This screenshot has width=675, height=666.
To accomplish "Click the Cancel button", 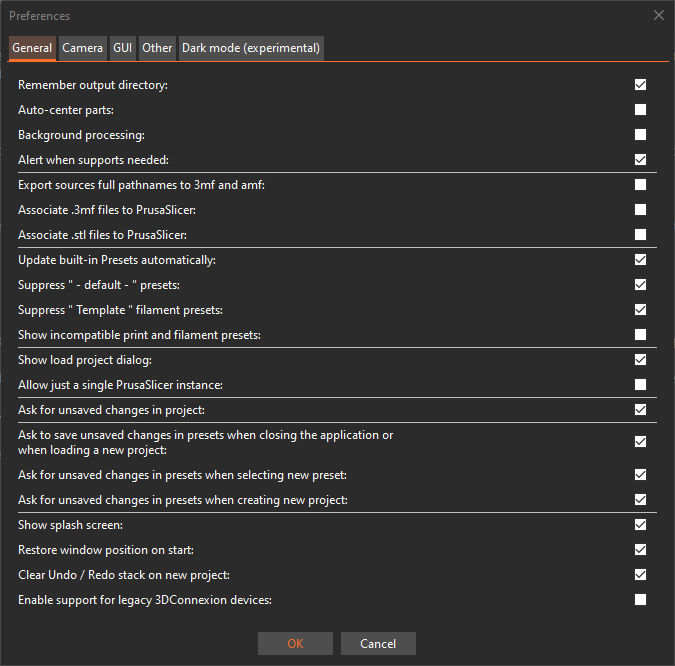I will tap(378, 644).
